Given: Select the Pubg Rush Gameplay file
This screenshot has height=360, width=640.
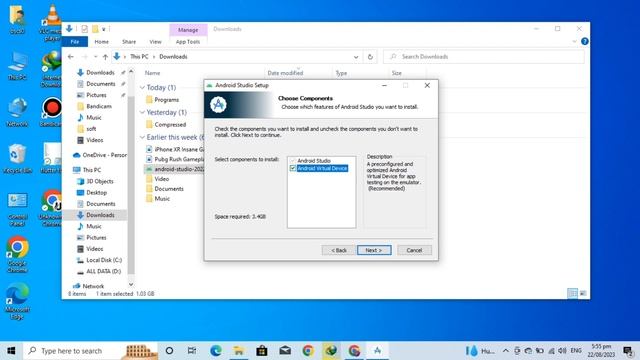Looking at the screenshot, I should pos(175,159).
